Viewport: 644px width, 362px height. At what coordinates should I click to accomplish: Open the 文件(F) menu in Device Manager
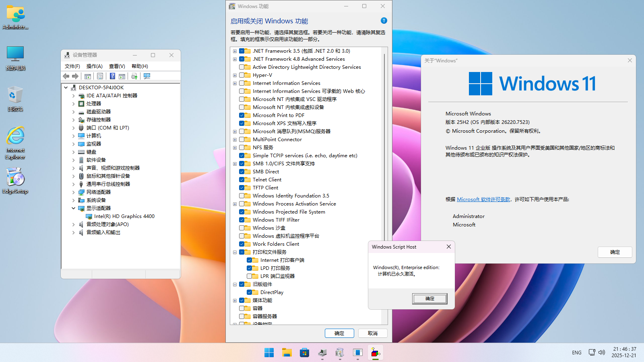pos(72,66)
